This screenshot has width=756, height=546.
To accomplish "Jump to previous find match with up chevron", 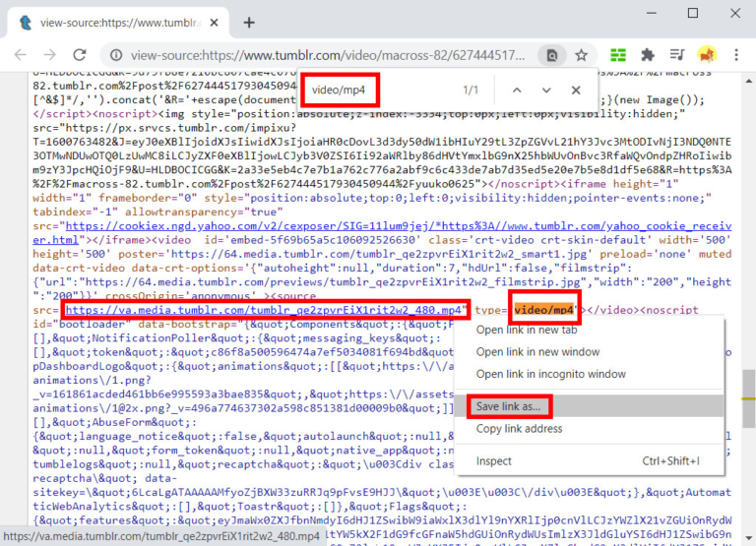I will [x=517, y=91].
